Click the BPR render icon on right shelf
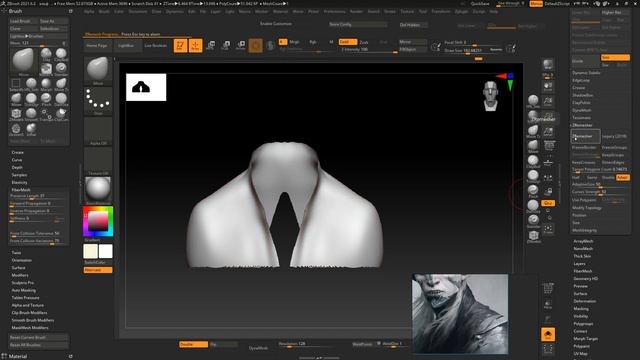Screen dimensions: 640x360 (548, 65)
